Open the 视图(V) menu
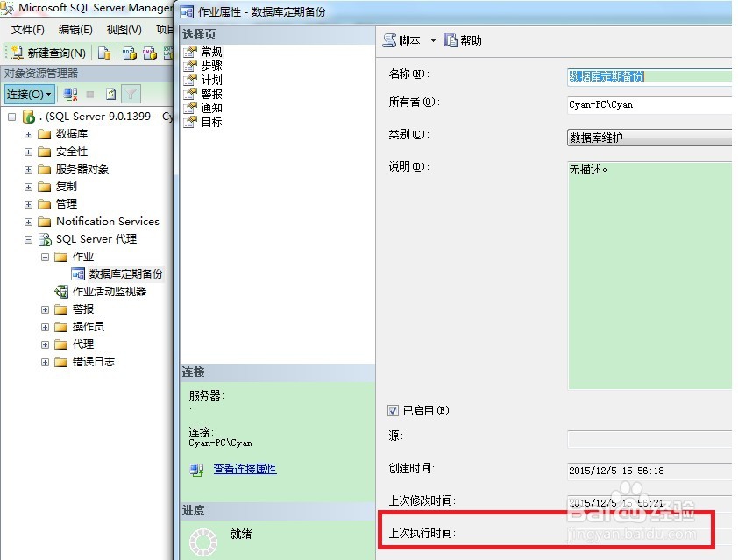Viewport: 738px width, 560px height. (x=123, y=29)
